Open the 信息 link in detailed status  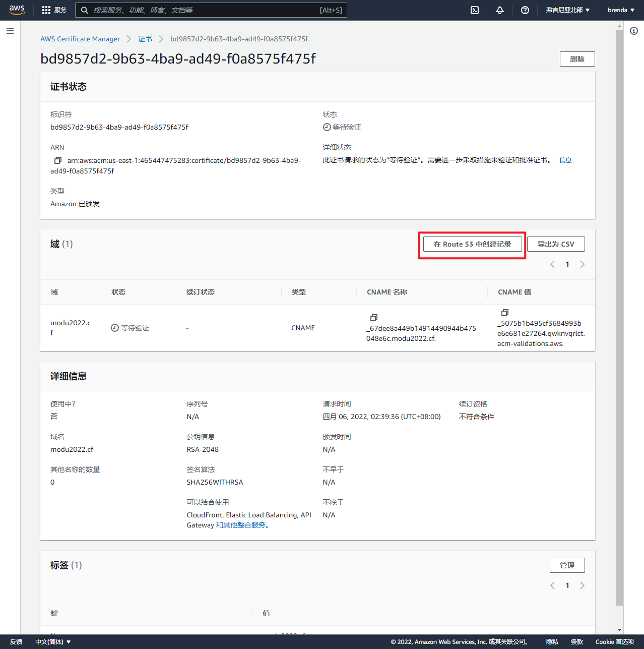click(x=565, y=160)
